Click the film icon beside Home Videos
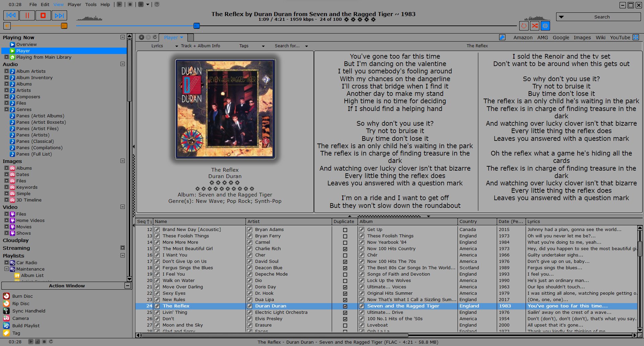Screen dimensions: 644x346 (12, 220)
